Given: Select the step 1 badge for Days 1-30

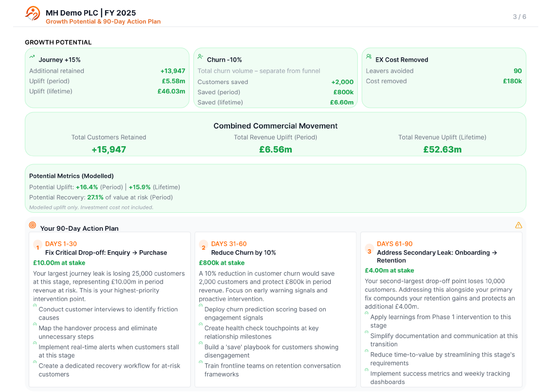Looking at the screenshot, I should point(37,248).
